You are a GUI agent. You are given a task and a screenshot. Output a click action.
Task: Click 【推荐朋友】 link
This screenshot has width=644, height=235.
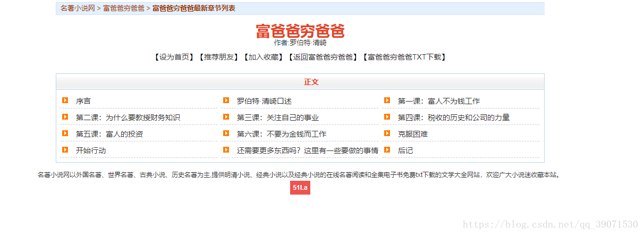[x=219, y=57]
